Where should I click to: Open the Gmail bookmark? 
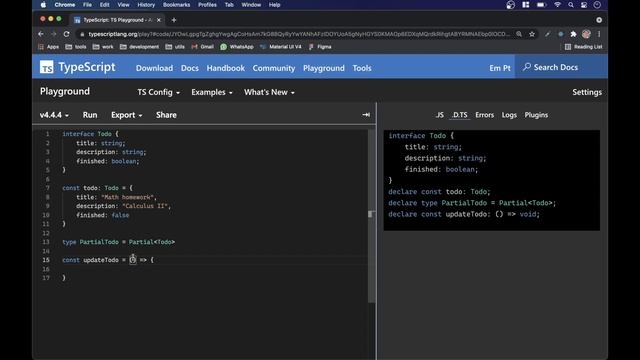tap(202, 47)
